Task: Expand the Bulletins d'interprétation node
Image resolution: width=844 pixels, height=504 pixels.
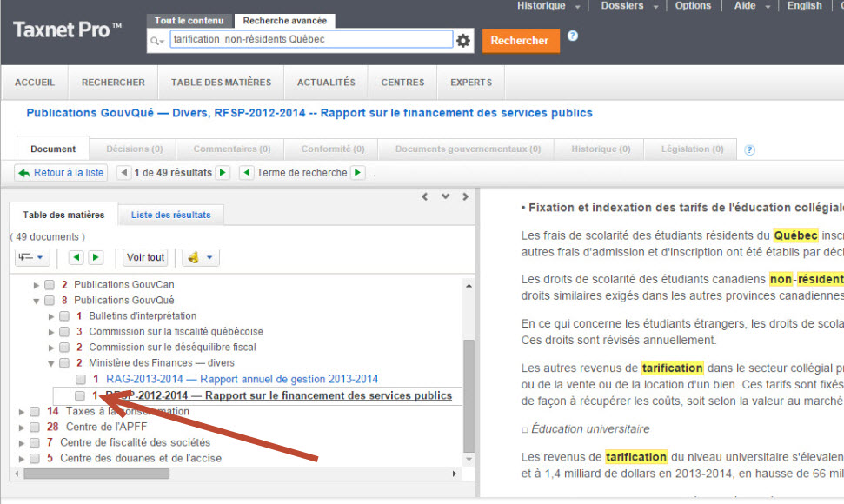Action: [51, 316]
